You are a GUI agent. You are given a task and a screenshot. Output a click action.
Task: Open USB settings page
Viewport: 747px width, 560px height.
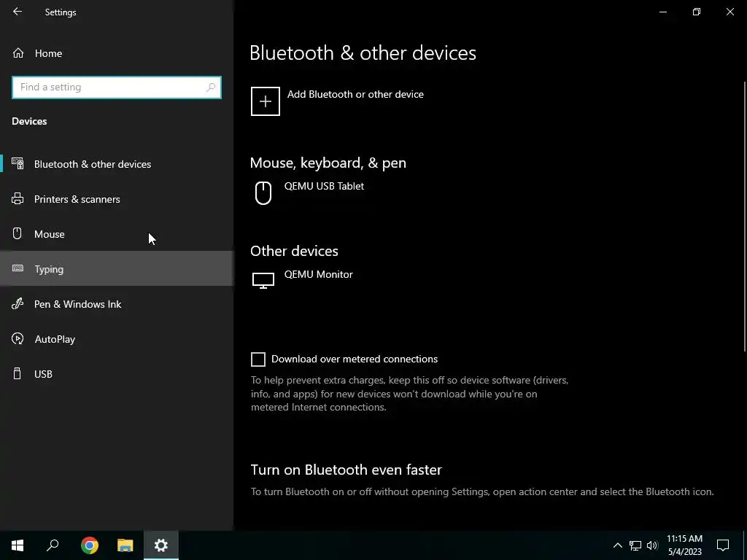tap(117, 374)
